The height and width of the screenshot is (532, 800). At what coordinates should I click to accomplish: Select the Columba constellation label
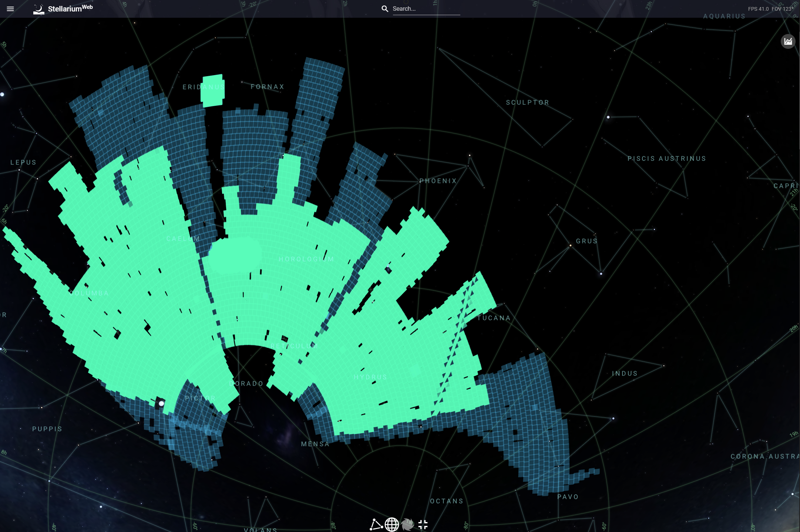pyautogui.click(x=89, y=293)
